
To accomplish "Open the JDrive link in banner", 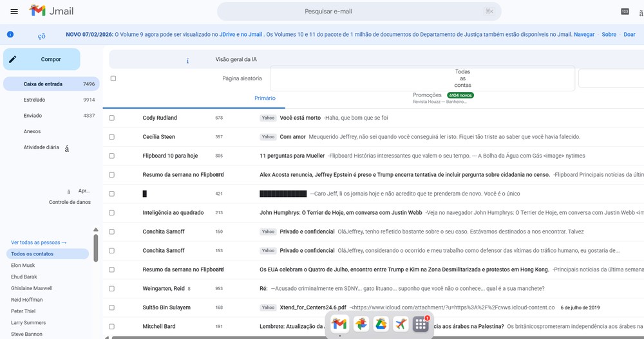I will (227, 35).
